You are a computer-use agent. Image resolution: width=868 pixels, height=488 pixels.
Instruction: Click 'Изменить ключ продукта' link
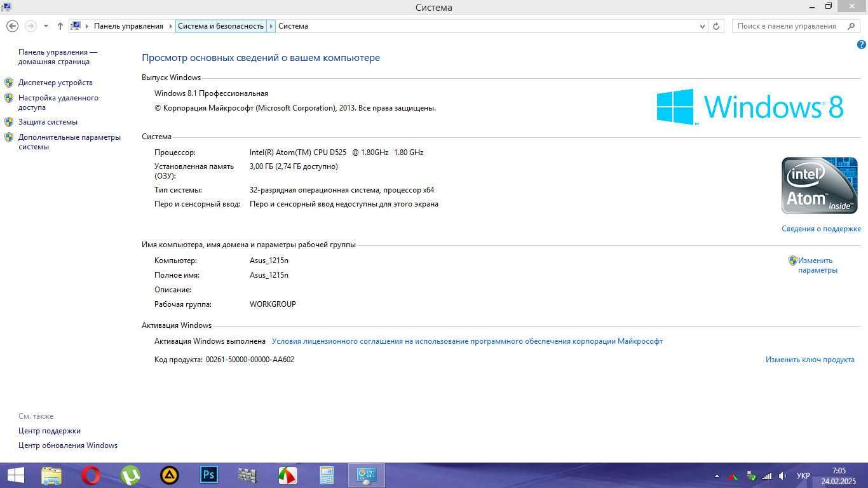point(810,360)
